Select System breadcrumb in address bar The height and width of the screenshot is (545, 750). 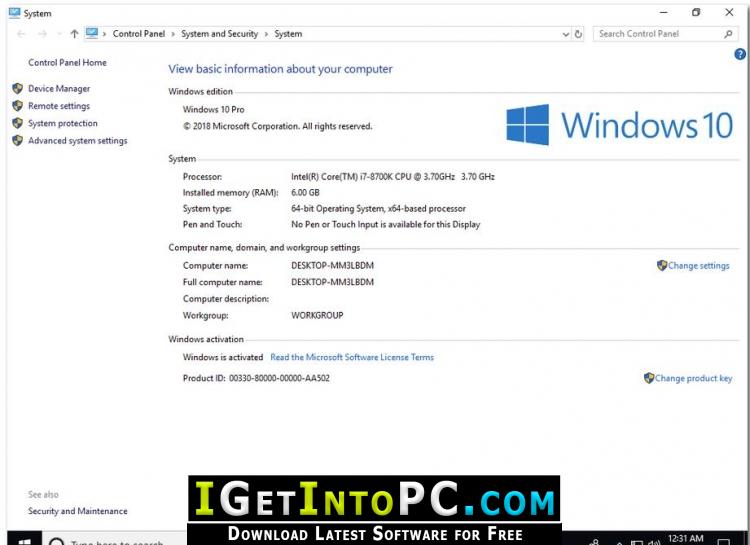288,34
